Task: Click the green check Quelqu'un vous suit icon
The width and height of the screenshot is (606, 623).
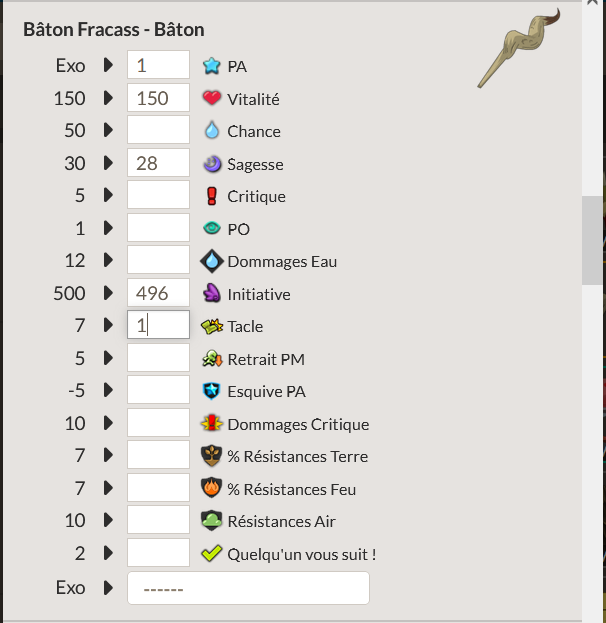Action: coord(210,553)
